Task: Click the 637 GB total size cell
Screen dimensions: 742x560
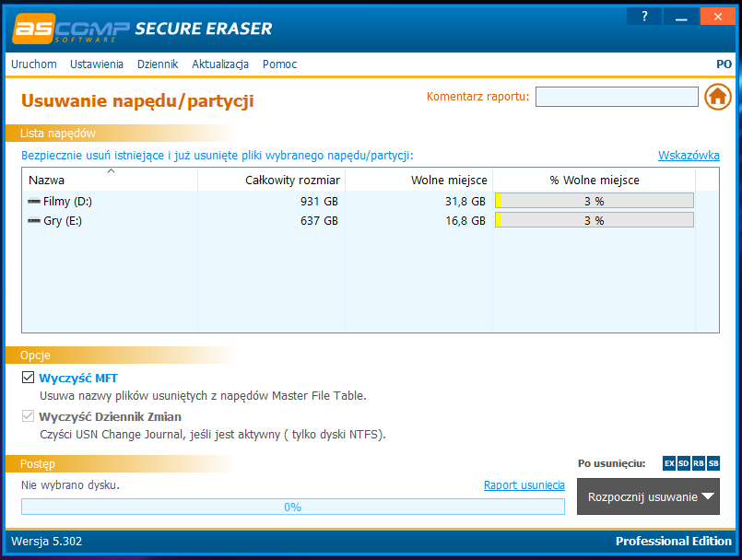Action: click(x=319, y=221)
